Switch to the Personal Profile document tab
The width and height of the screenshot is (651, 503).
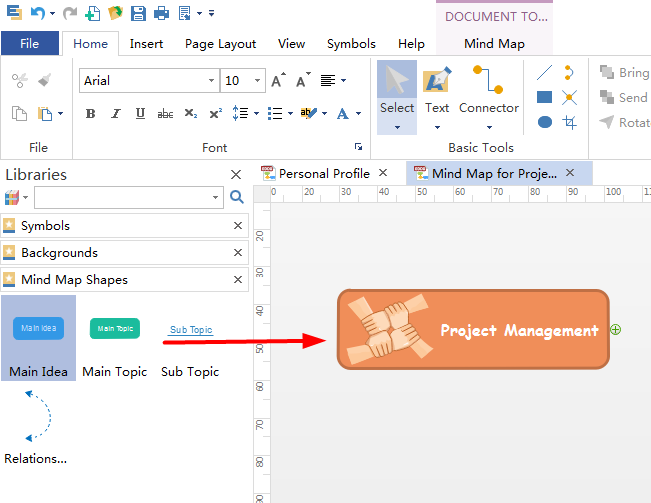[323, 173]
